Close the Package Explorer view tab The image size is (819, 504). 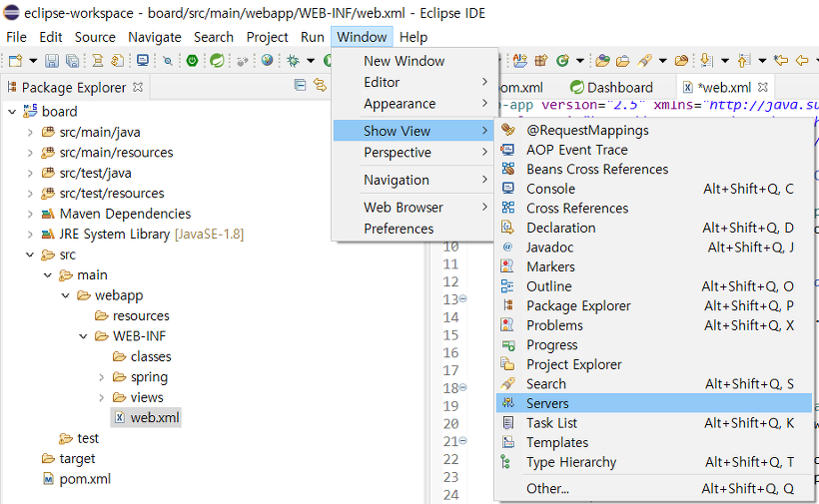point(138,87)
